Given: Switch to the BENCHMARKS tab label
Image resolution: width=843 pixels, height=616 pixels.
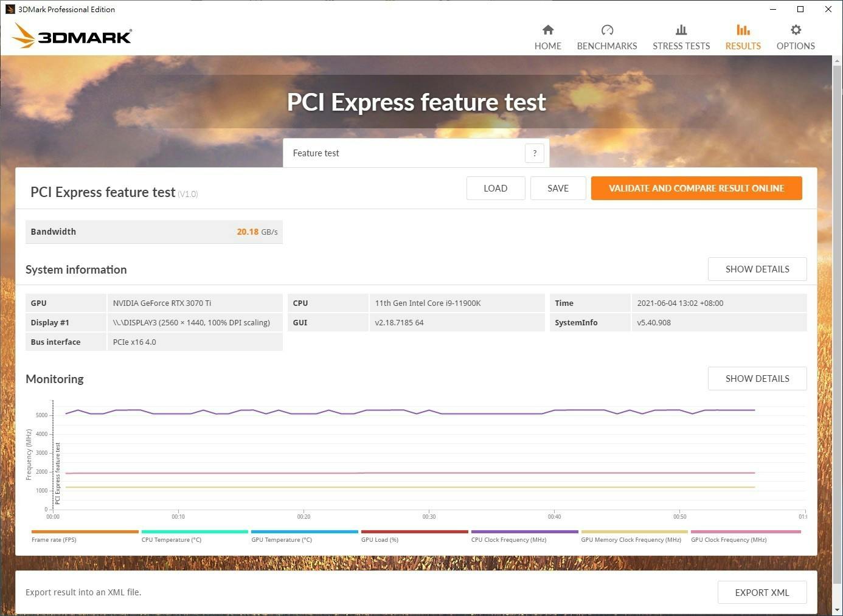Looking at the screenshot, I should pyautogui.click(x=607, y=46).
